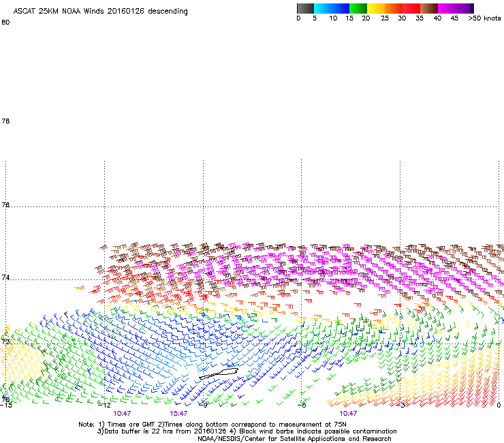Click the ASCAT 25KM NOAA Winds title
This screenshot has height=443, width=504.
coord(100,12)
